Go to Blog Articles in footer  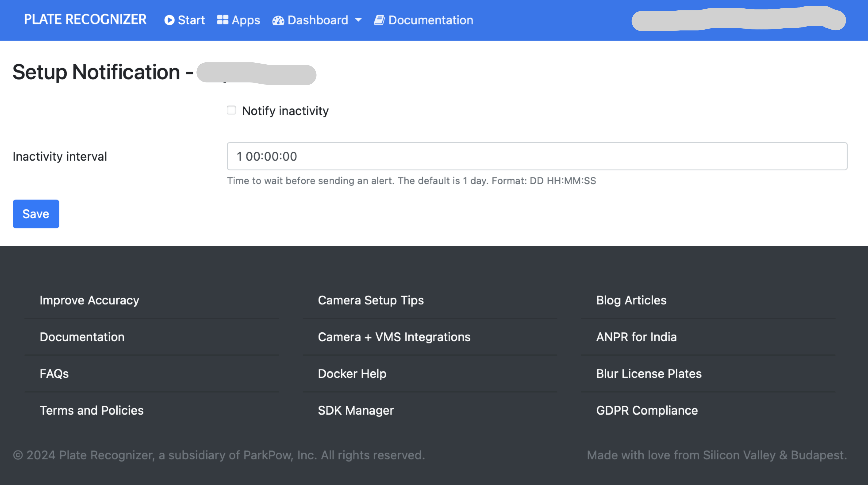point(631,300)
